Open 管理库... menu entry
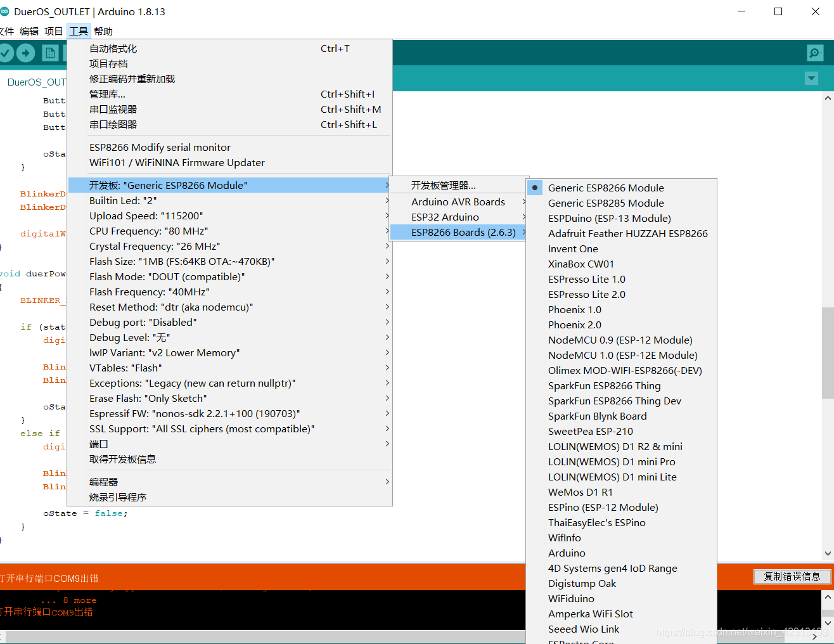Viewport: 834px width, 644px height. 229,94
